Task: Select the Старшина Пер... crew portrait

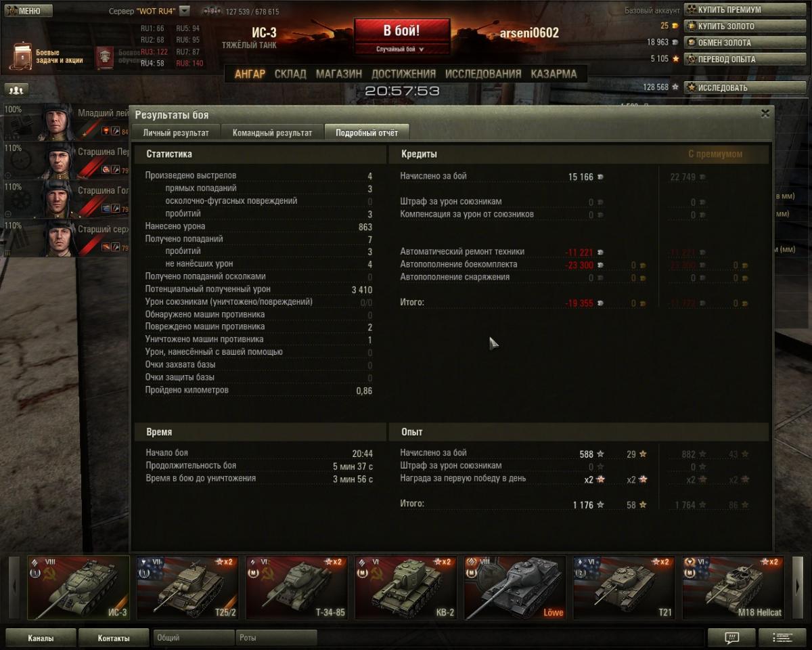Action: pyautogui.click(x=58, y=160)
